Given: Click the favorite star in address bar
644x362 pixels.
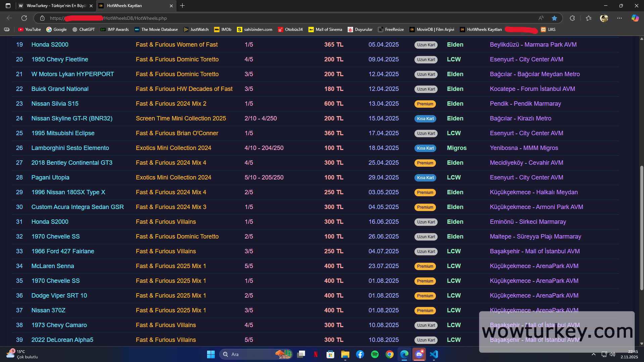Looking at the screenshot, I should 554,18.
